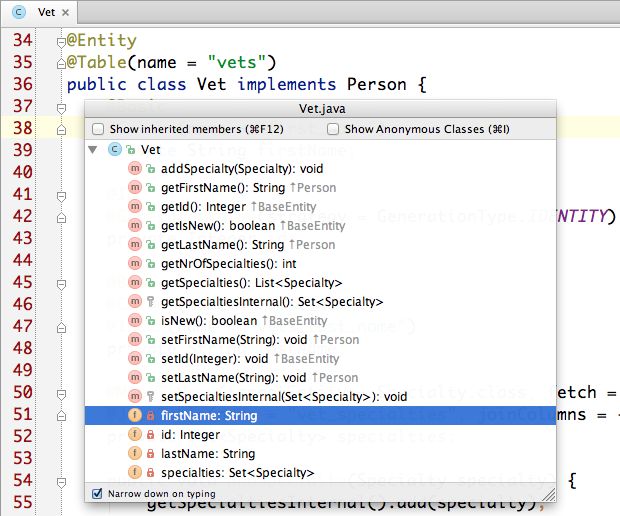Fold the @Entity annotation at line 34
This screenshot has height=516, width=620.
(61, 42)
